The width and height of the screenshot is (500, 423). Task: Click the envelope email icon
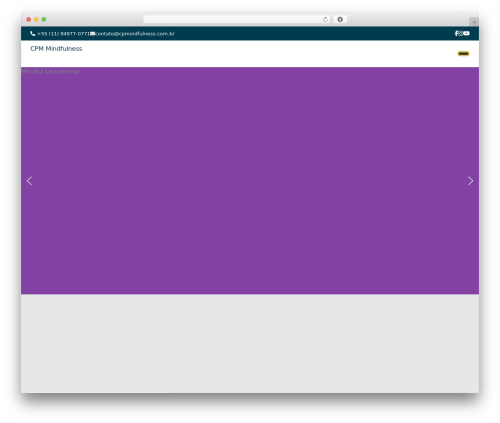[93, 33]
